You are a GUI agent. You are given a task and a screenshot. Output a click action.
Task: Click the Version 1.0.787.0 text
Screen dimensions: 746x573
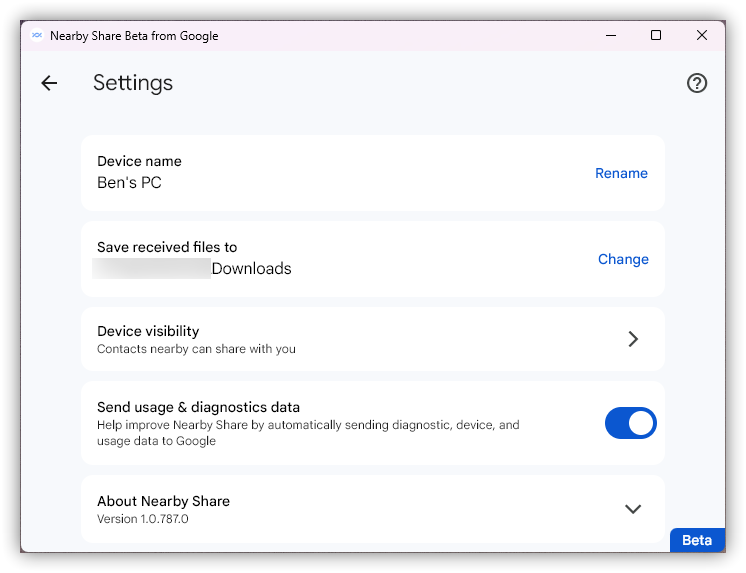[143, 519]
